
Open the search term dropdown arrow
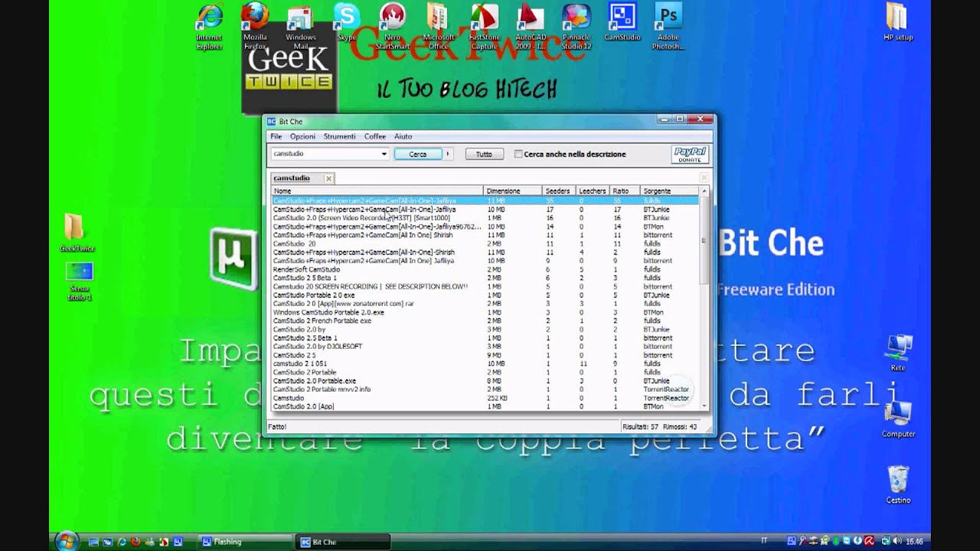coord(384,154)
